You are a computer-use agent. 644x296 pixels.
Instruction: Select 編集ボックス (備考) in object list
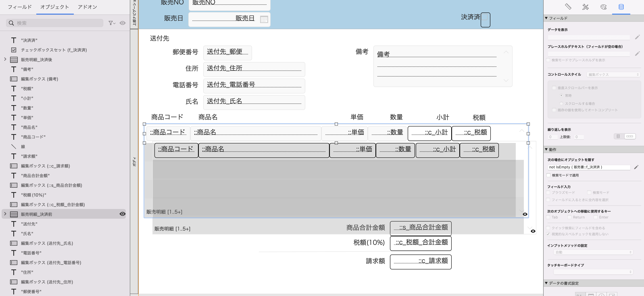[x=39, y=79]
